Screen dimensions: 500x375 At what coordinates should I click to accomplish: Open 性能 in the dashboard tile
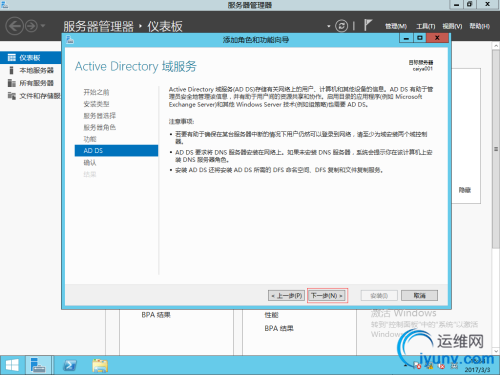click(x=271, y=315)
